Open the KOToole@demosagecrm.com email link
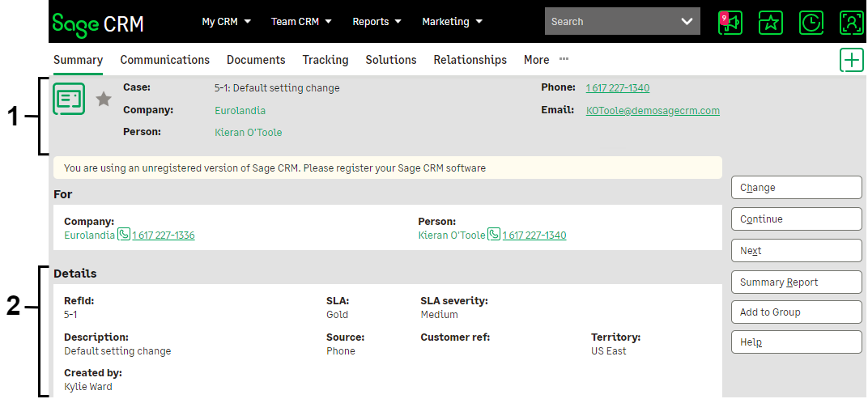 click(x=653, y=111)
